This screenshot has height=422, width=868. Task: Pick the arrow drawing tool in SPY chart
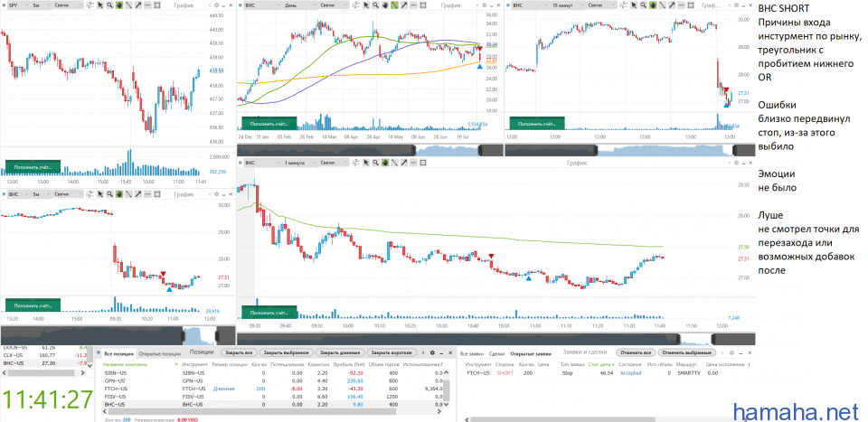tap(137, 5)
